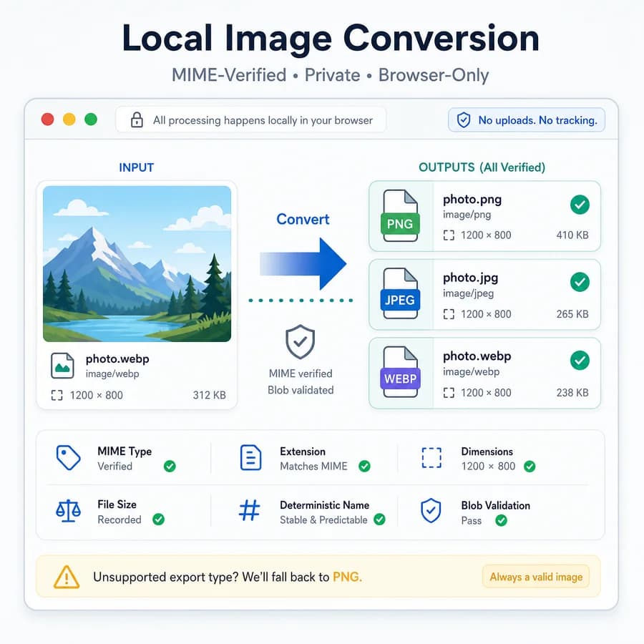The height and width of the screenshot is (644, 644).
Task: Click check mark next to Matches MIME
Action: (364, 466)
